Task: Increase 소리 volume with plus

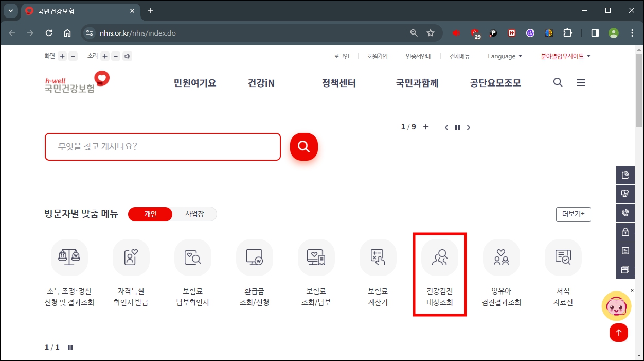Action: point(105,56)
